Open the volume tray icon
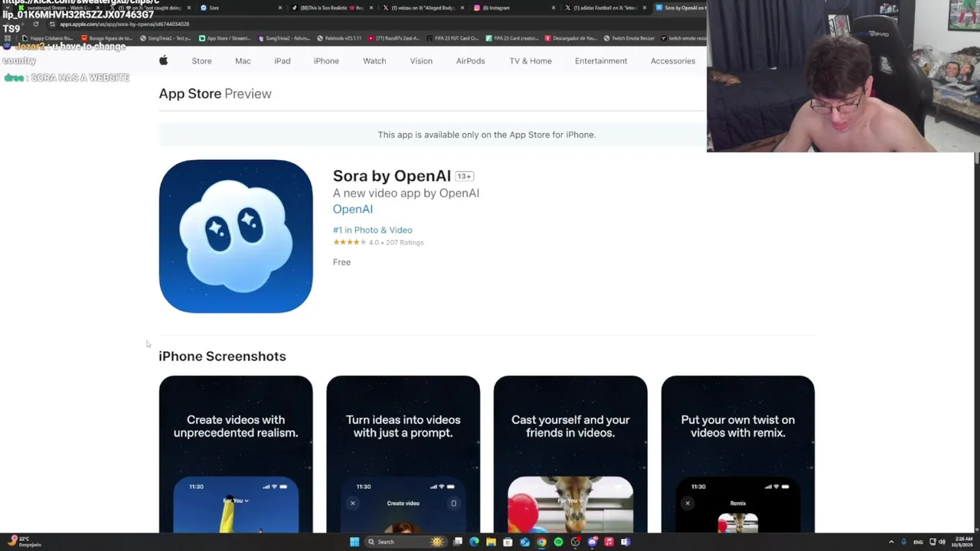Screen dimensions: 980x551 (942, 542)
